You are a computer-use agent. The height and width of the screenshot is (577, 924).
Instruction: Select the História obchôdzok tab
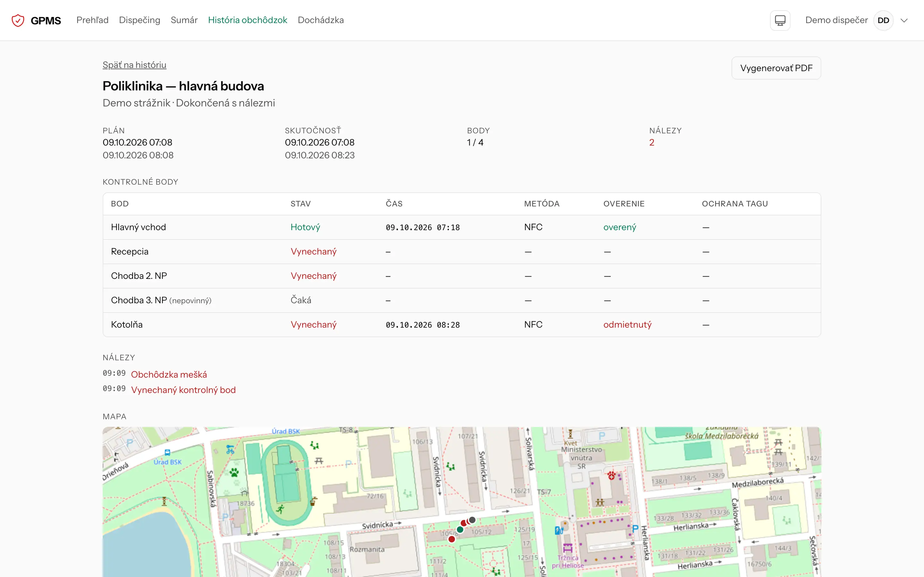[x=247, y=20]
